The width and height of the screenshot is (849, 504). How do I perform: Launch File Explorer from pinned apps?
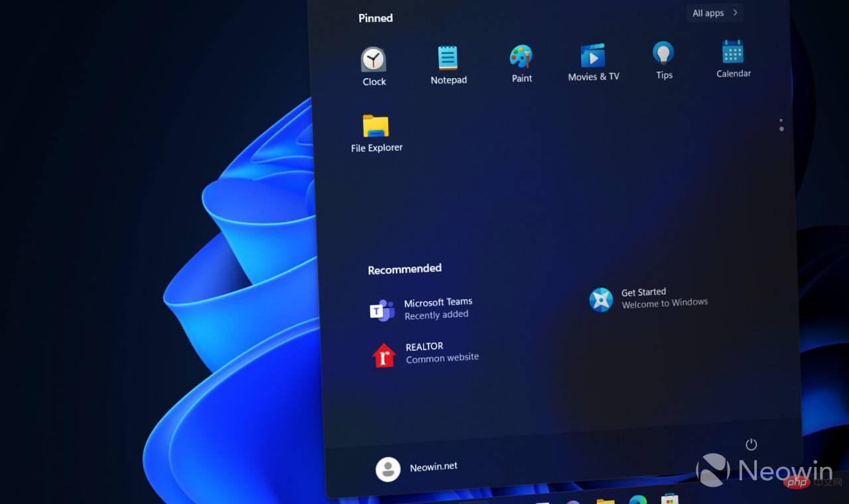click(x=376, y=133)
